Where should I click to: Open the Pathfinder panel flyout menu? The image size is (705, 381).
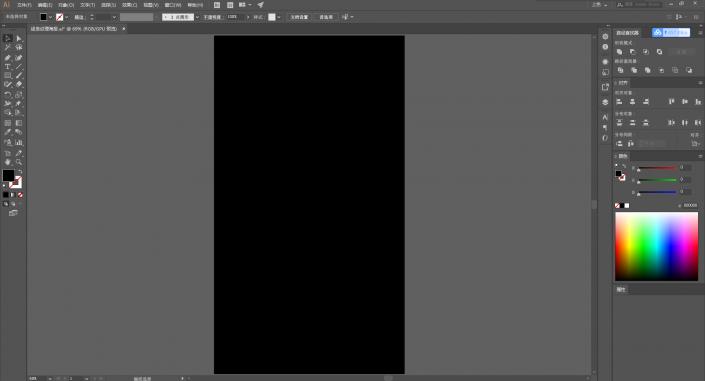[700, 33]
